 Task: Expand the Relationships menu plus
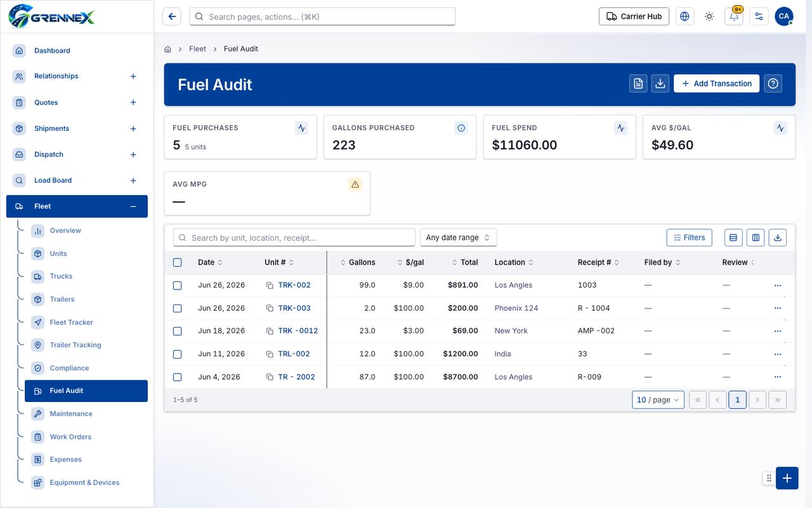pyautogui.click(x=133, y=76)
